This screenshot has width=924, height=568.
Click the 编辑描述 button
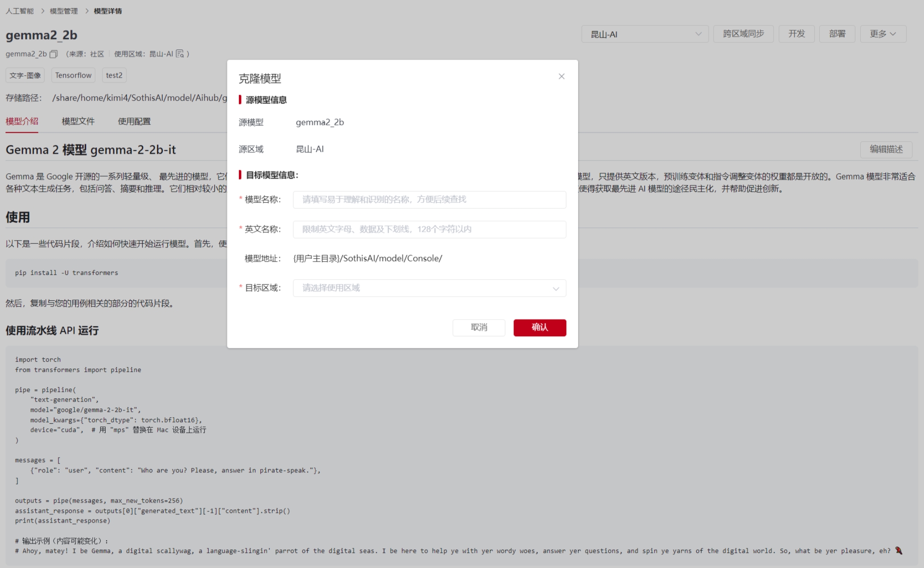[886, 149]
